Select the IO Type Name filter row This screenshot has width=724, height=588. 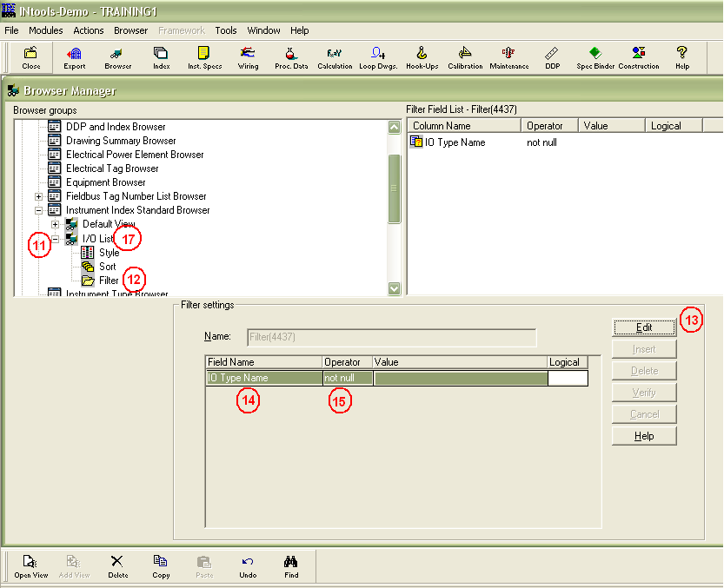262,378
